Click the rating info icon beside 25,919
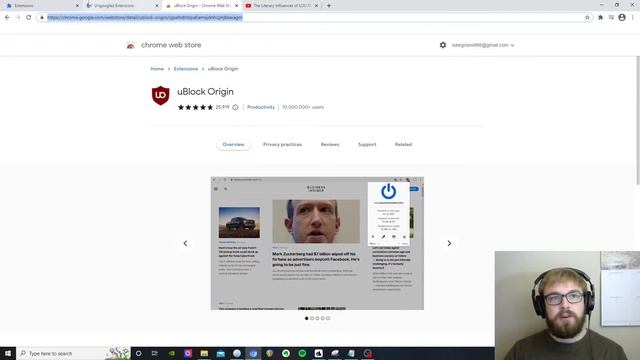 point(235,107)
